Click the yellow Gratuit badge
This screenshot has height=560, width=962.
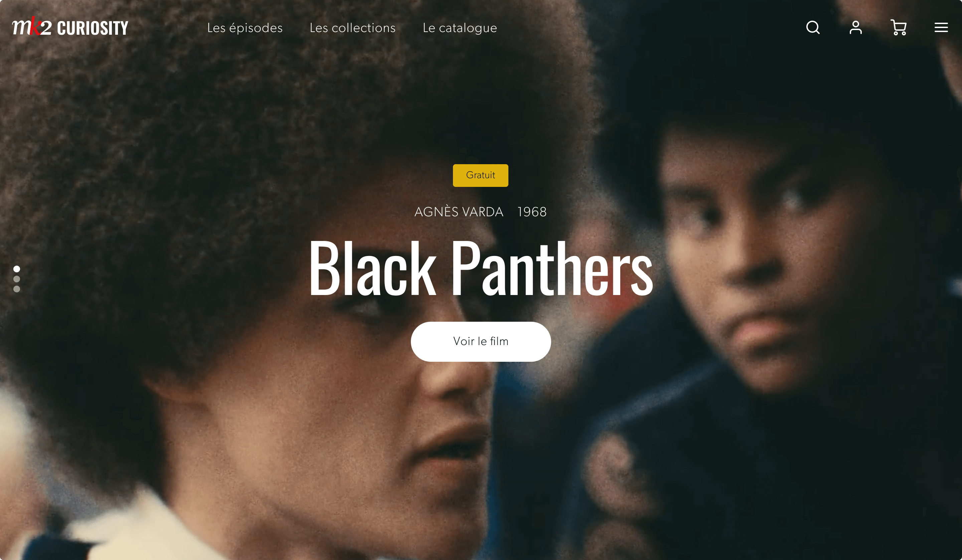(x=480, y=175)
